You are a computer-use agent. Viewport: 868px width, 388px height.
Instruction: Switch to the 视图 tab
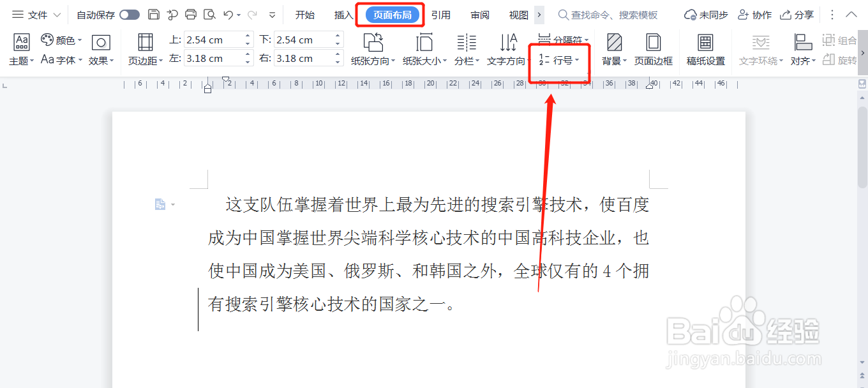pos(519,15)
